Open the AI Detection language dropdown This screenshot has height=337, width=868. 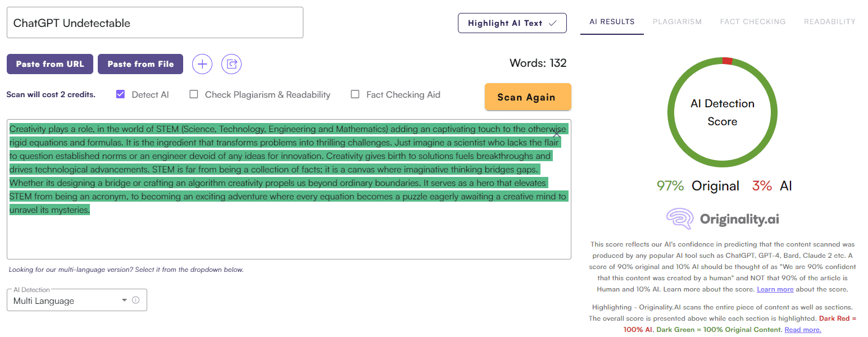pyautogui.click(x=77, y=300)
